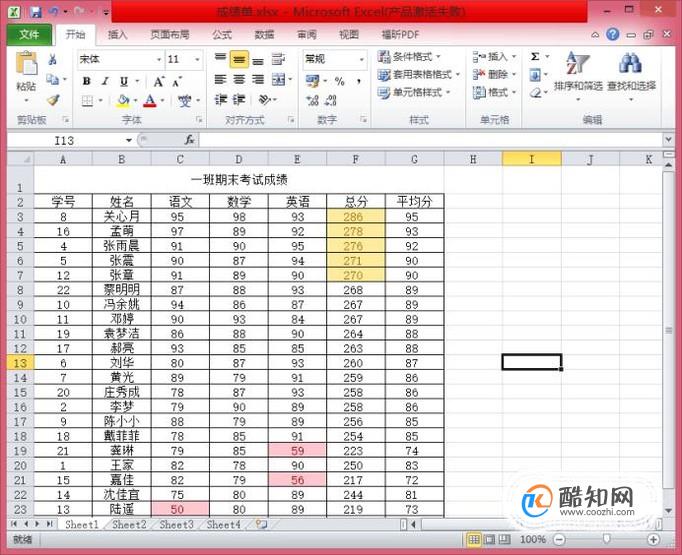Open Excel Help question icon
The image size is (682, 555).
613,34
